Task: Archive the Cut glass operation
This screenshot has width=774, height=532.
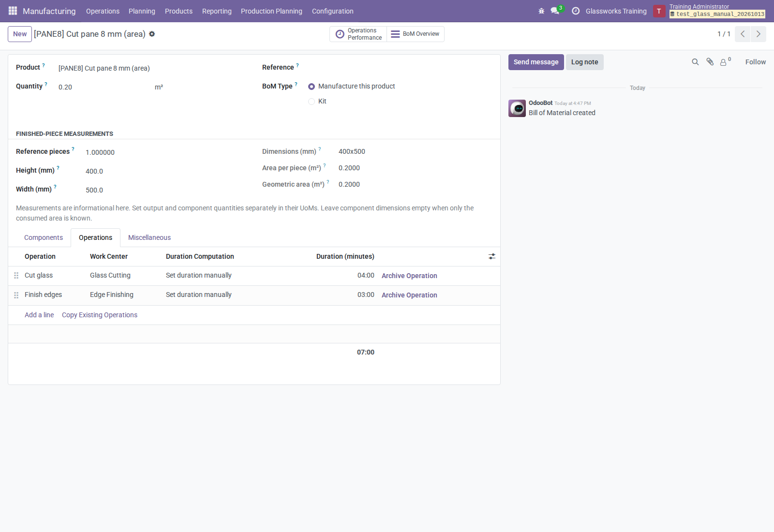Action: pos(409,276)
